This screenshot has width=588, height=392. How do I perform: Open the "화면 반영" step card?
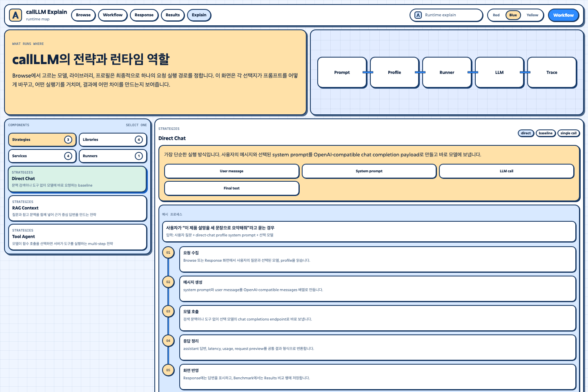click(x=378, y=377)
